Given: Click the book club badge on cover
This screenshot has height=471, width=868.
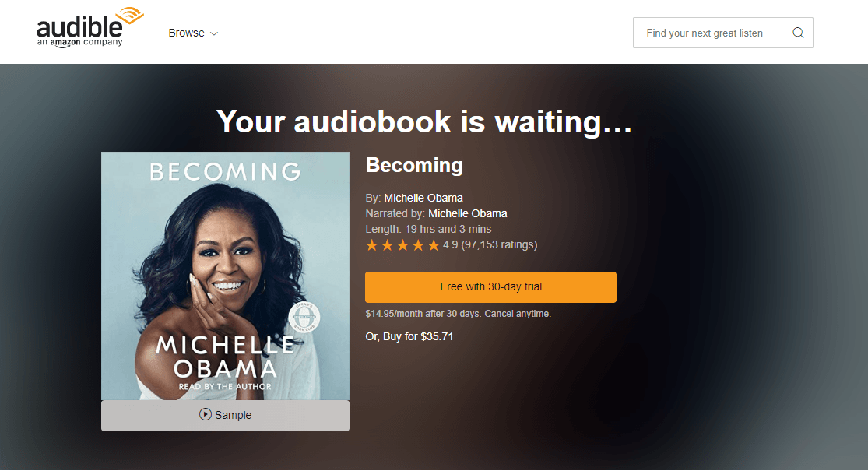Looking at the screenshot, I should coord(304,318).
